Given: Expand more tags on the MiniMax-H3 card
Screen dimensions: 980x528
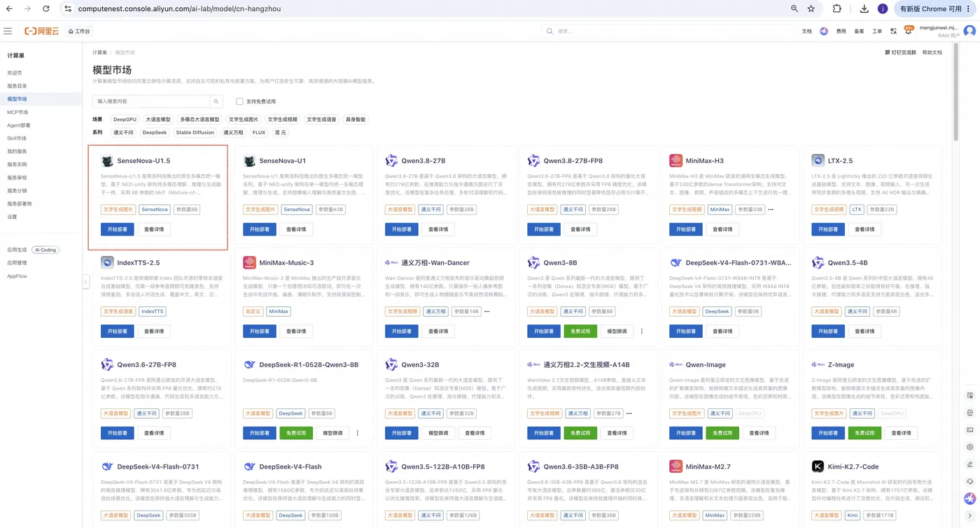Looking at the screenshot, I should [x=771, y=209].
